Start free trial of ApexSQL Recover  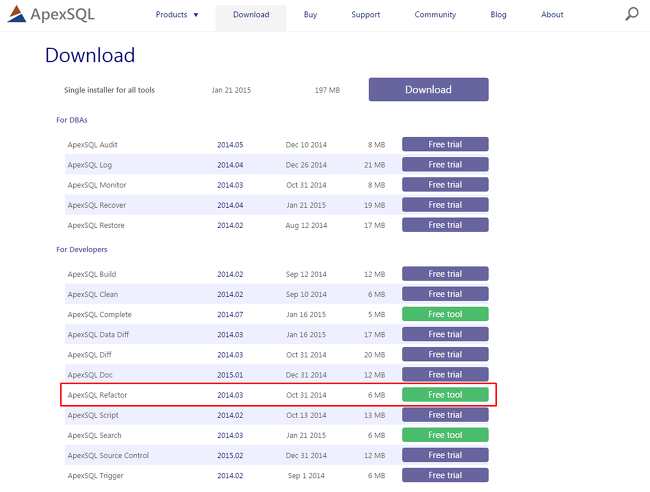point(445,205)
